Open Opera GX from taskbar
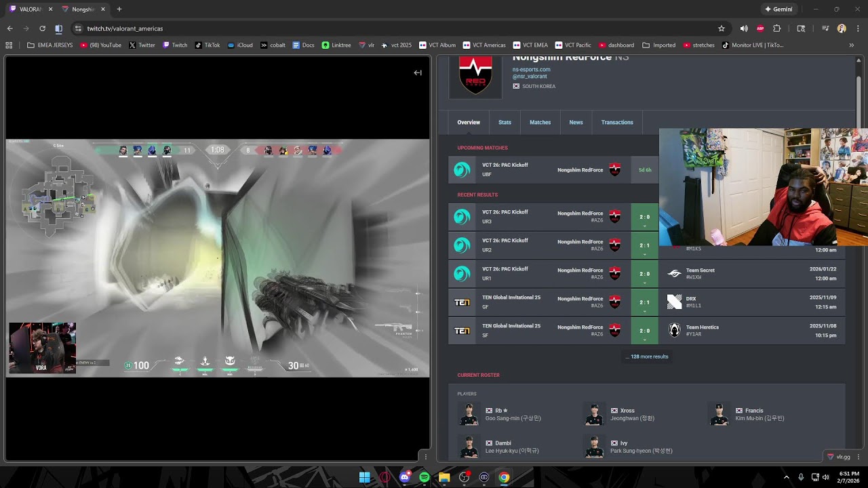The image size is (868, 488). tap(384, 477)
